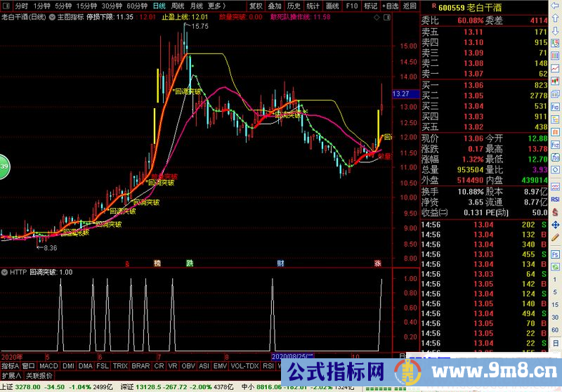Click the green circle 39 badge
Image resolution: width=562 pixels, height=392 pixels.
point(4,166)
